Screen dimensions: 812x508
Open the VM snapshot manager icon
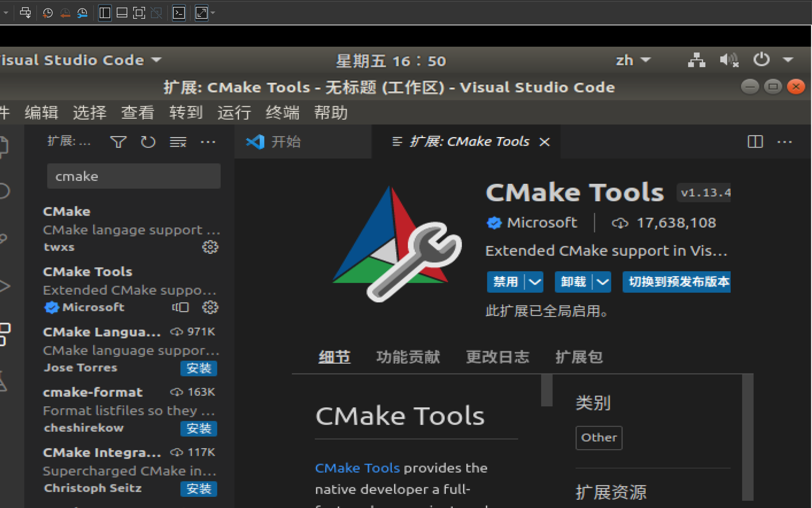82,13
